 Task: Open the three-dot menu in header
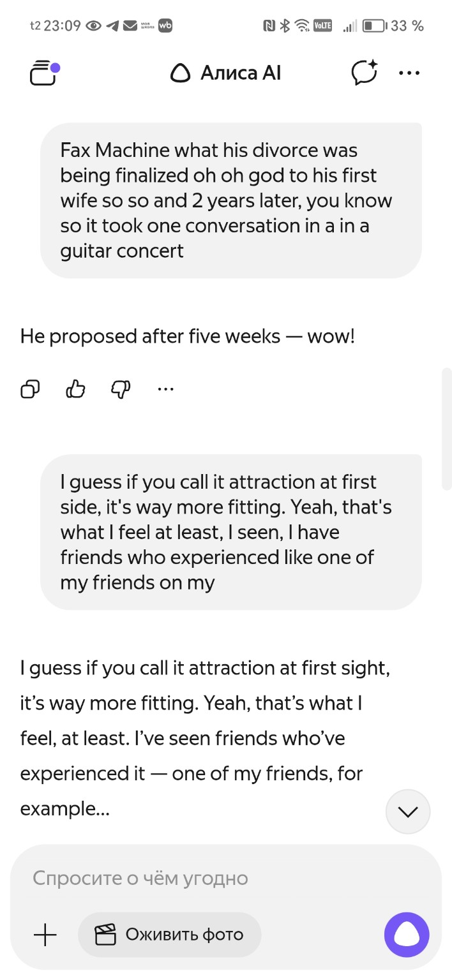click(409, 73)
